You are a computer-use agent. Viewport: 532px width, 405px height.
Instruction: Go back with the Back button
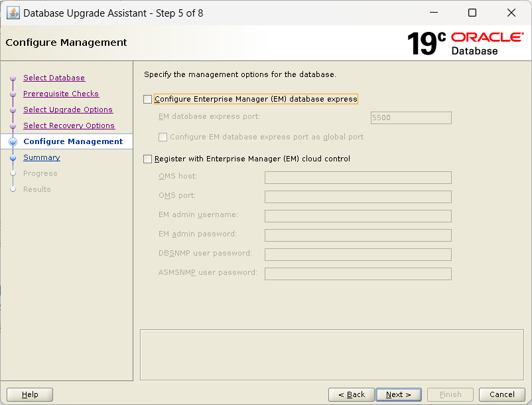(351, 394)
